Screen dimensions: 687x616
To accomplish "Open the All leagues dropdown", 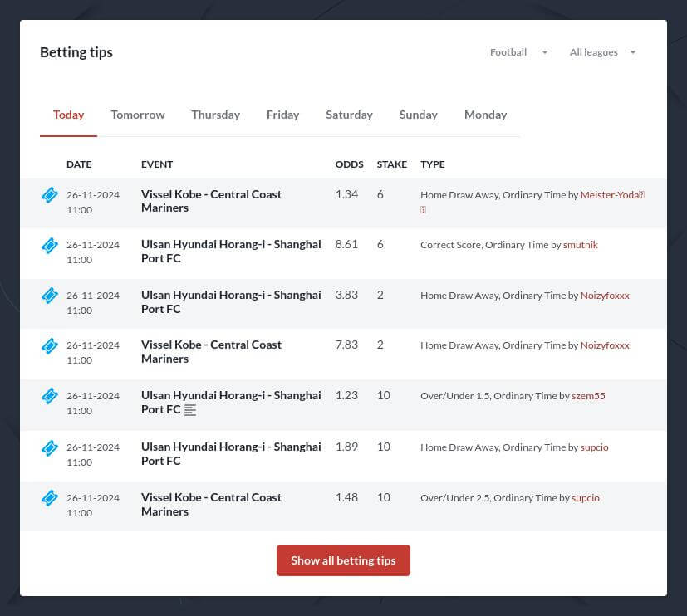I will 602,51.
